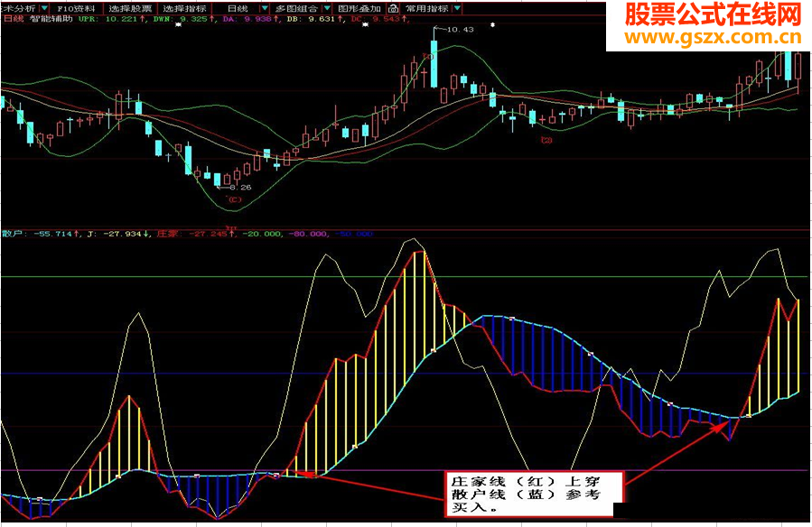Open the 技术分析 analysis dropdown
The height and width of the screenshot is (527, 812).
18,6
